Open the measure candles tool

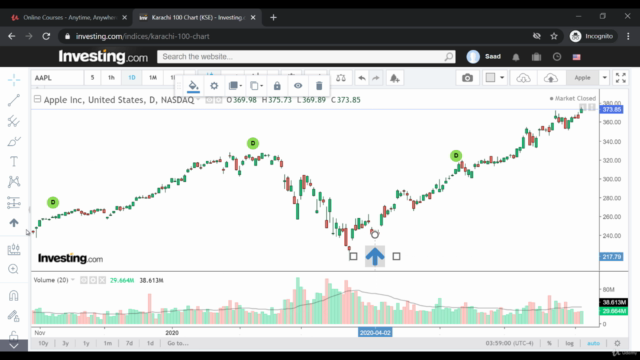click(x=14, y=249)
